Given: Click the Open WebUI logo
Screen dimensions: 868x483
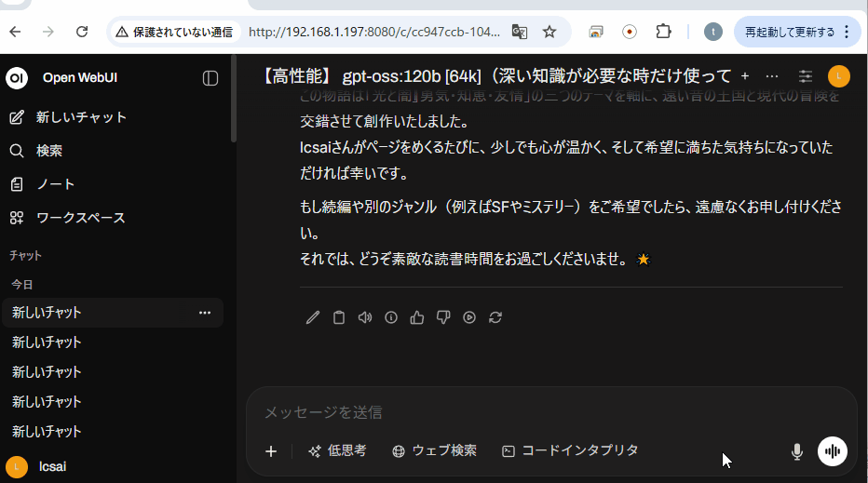Looking at the screenshot, I should click(x=17, y=78).
